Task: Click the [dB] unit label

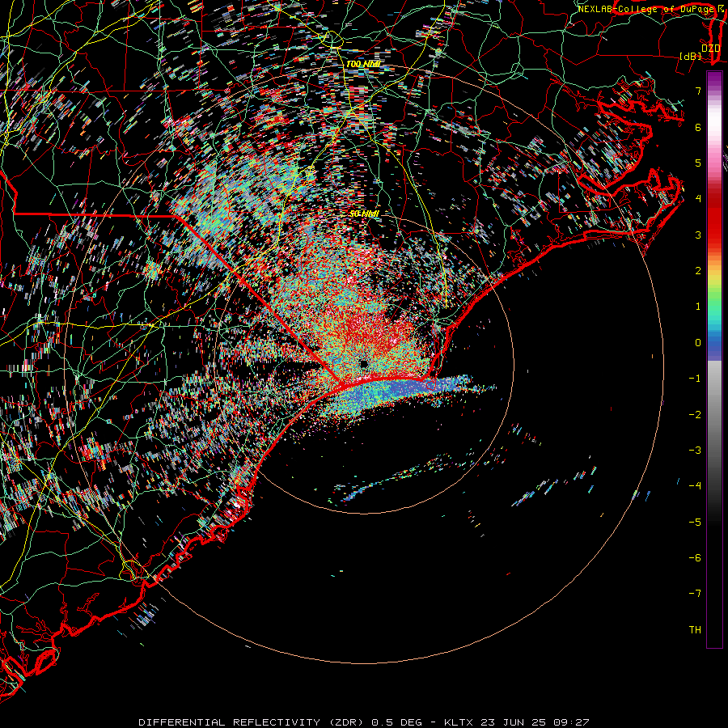Action: pos(691,56)
